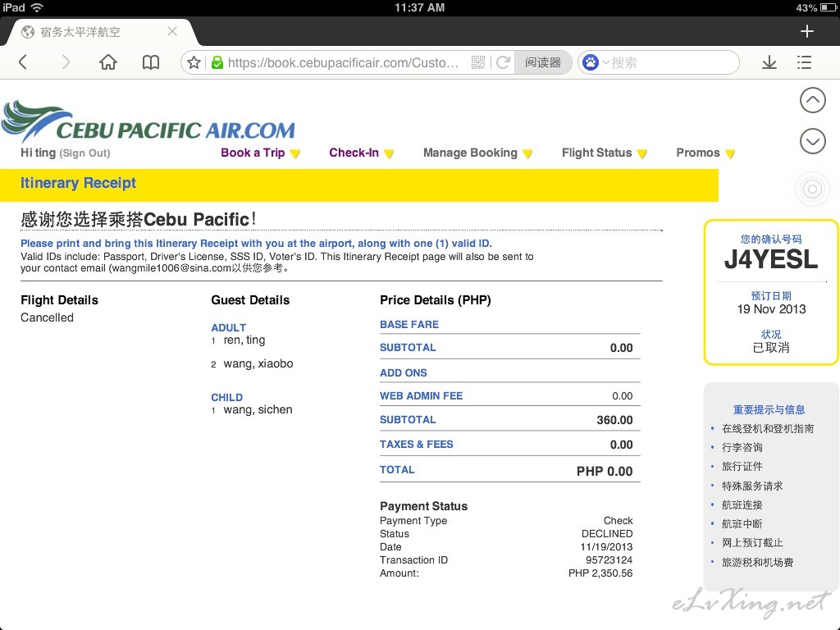The image size is (840, 630).
Task: Open the Check-In menu
Action: click(x=354, y=153)
